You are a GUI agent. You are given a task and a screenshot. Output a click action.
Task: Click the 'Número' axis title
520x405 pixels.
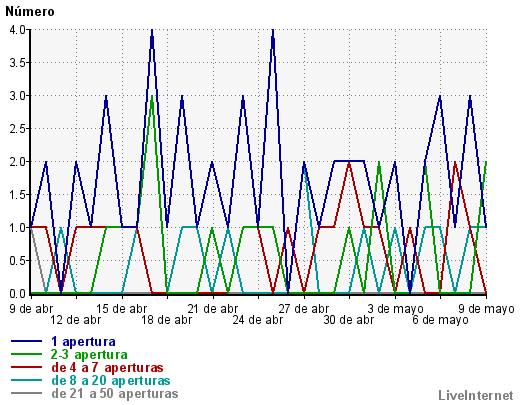[30, 12]
